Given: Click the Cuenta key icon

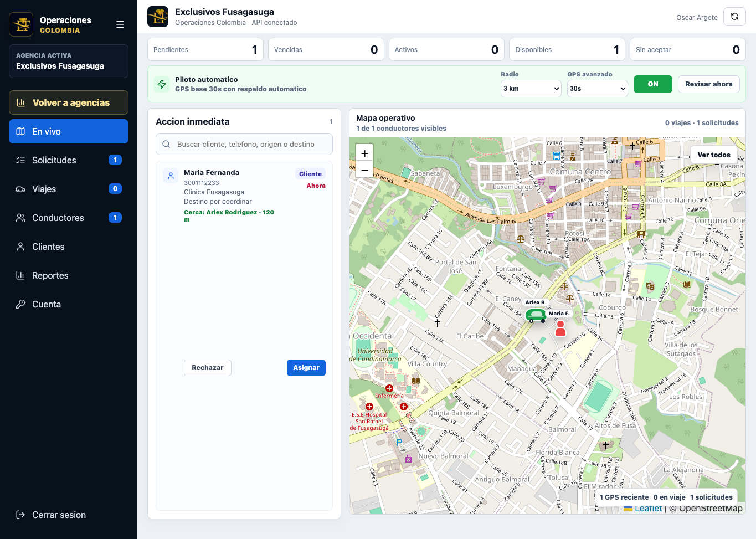Looking at the screenshot, I should 20,304.
